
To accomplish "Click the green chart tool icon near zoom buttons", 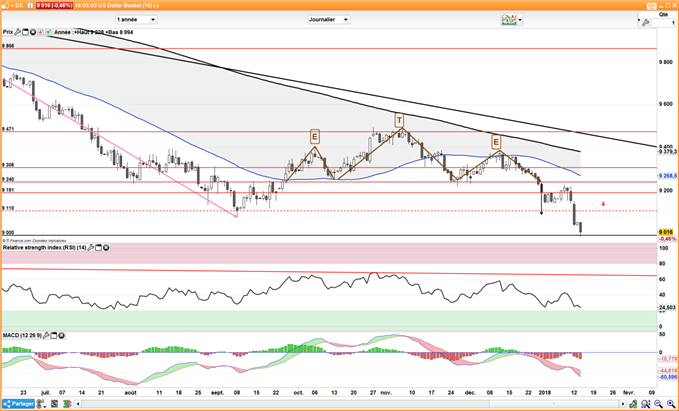I will click(634, 404).
